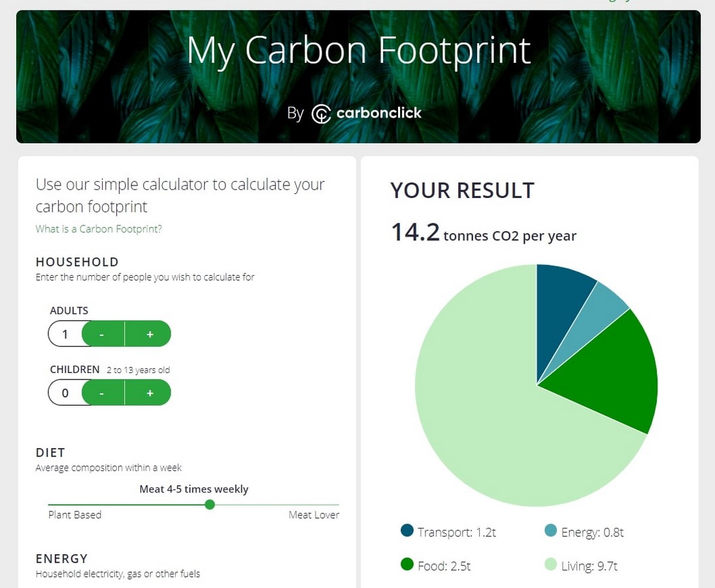
Task: Click the carbonclick brand name text
Action: [x=379, y=113]
